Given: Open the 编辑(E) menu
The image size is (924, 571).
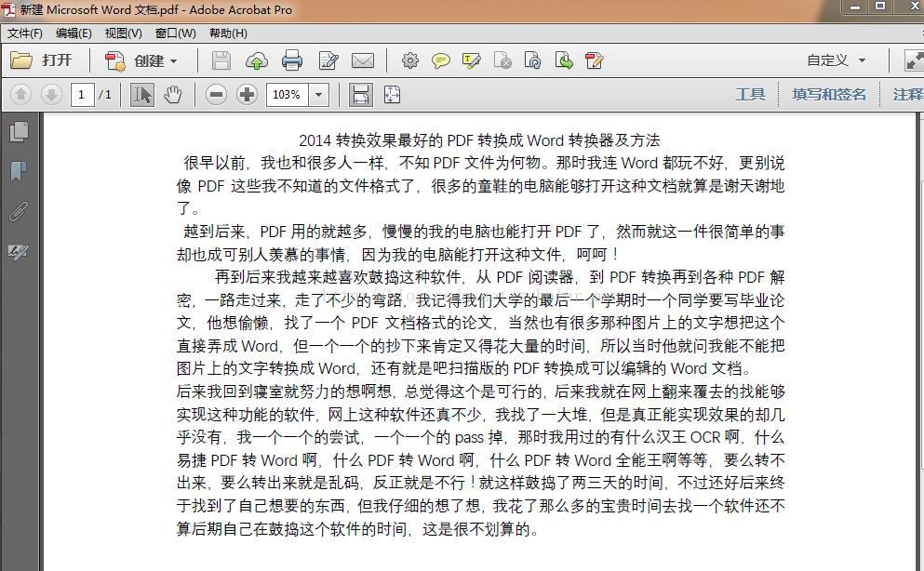Looking at the screenshot, I should coord(74,33).
